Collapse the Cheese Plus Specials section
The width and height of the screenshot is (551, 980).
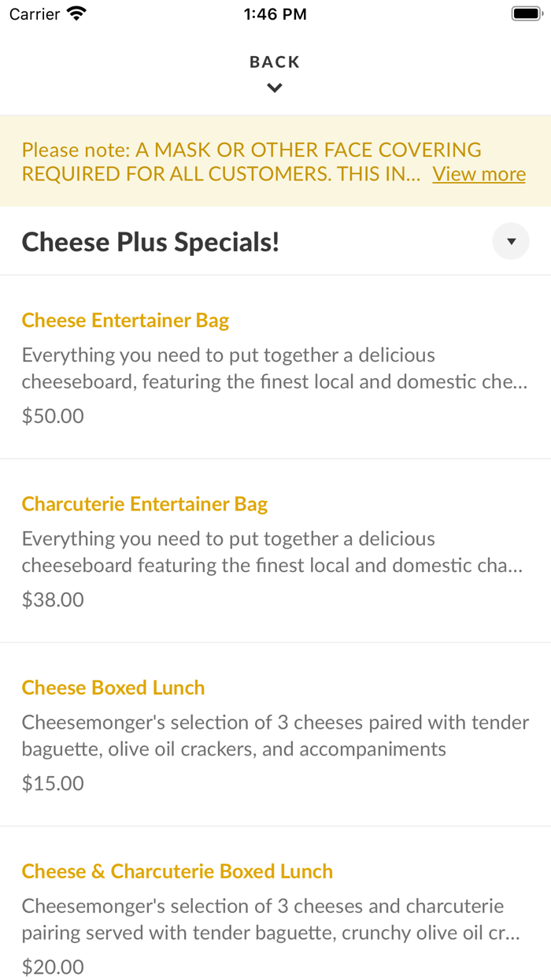point(511,241)
